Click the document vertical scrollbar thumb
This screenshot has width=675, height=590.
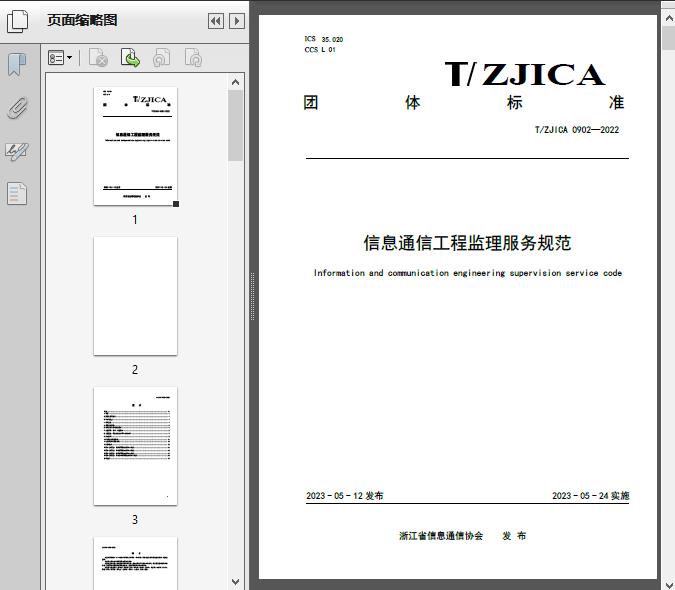coord(669,38)
